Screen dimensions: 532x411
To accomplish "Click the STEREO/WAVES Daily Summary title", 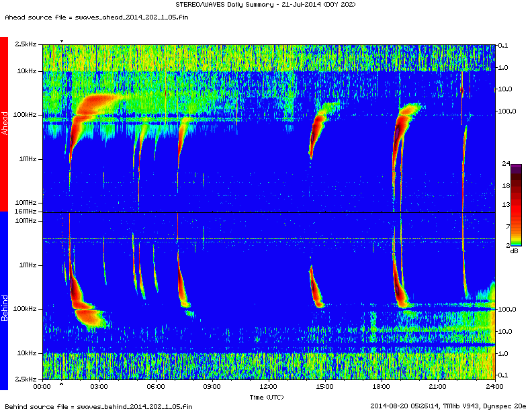I will tap(265, 5).
